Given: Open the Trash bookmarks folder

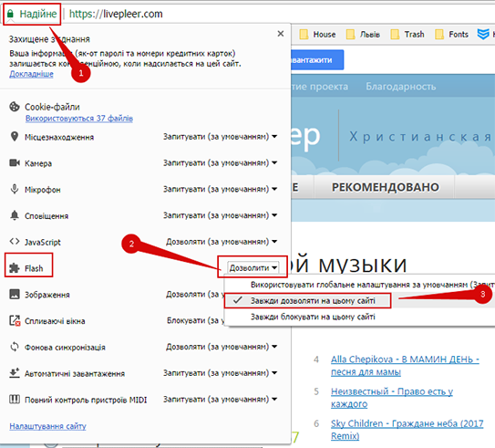Looking at the screenshot, I should point(407,34).
